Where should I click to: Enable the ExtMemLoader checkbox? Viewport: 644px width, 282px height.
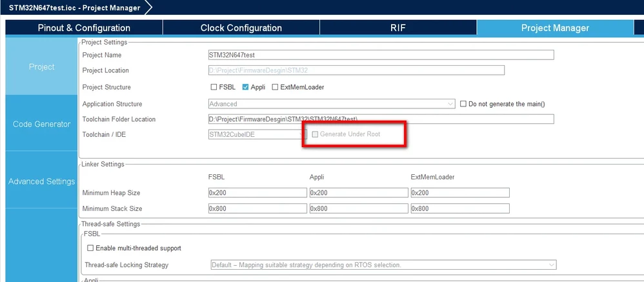click(x=275, y=87)
